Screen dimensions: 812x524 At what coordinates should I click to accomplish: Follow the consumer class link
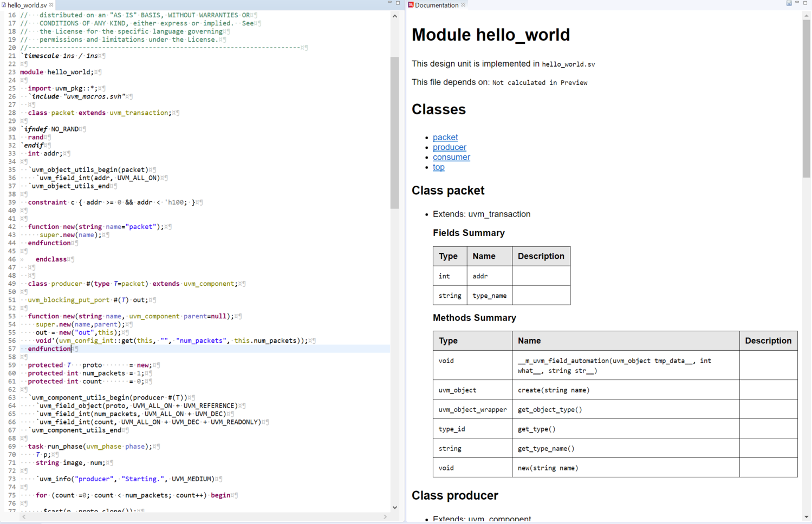click(451, 157)
